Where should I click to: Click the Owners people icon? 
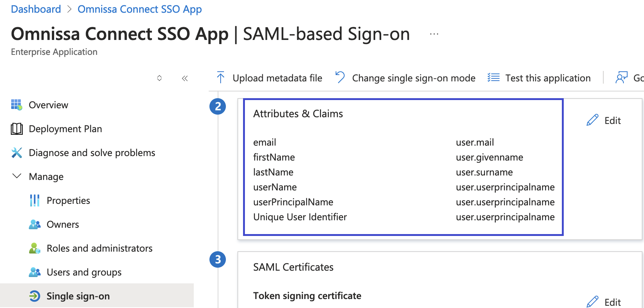(35, 224)
